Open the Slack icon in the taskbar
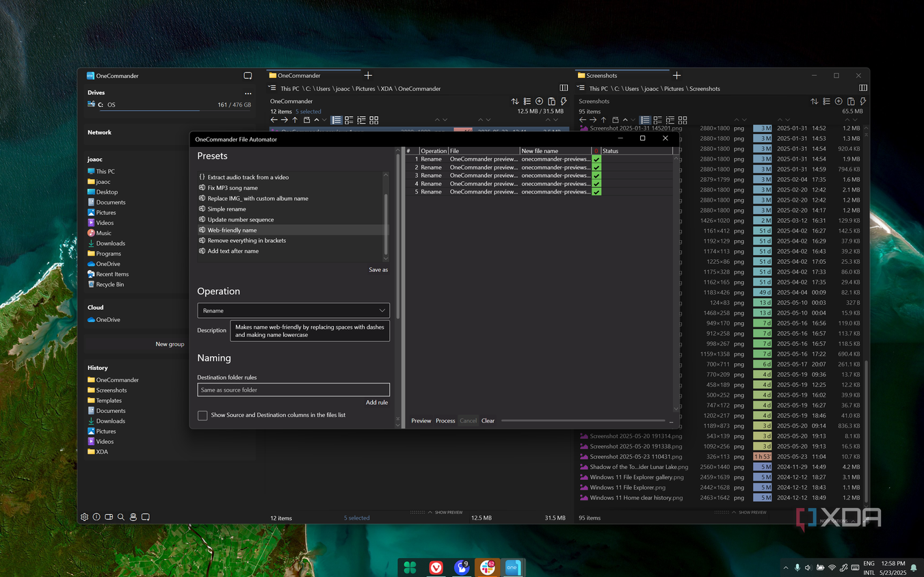 487,567
